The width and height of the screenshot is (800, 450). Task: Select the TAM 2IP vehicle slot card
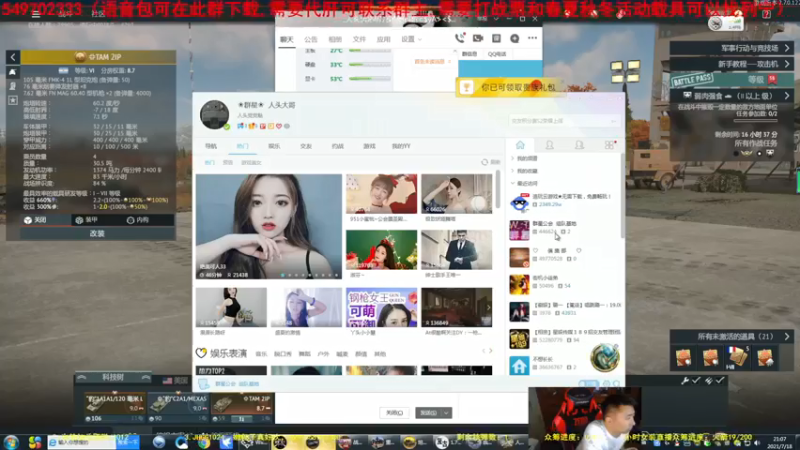[242, 408]
